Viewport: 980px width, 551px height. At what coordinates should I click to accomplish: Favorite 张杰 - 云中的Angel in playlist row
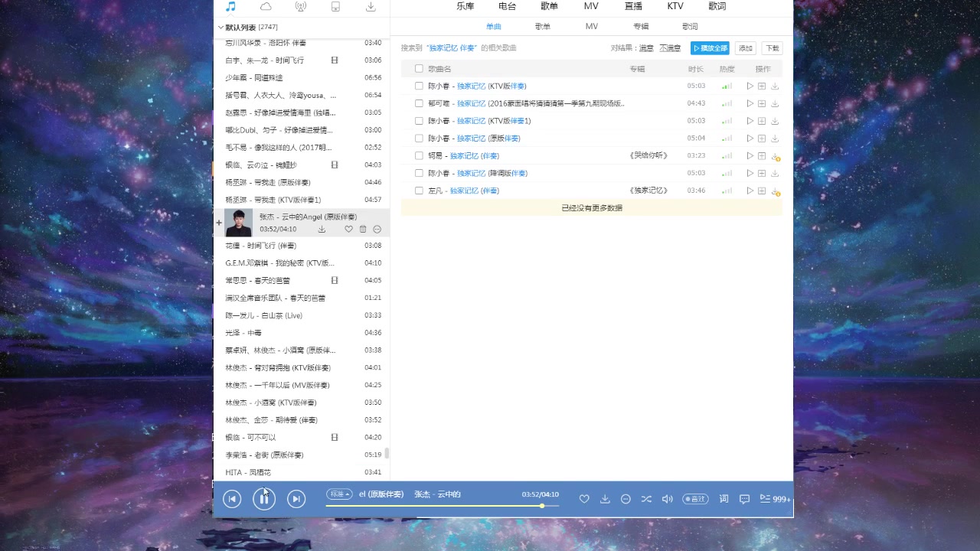click(x=349, y=230)
